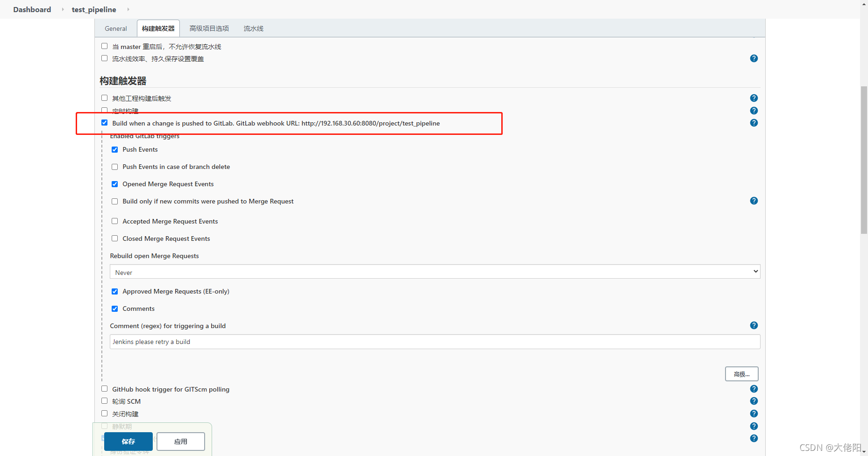Click Comment regex input field
This screenshot has width=868, height=456.
point(435,342)
